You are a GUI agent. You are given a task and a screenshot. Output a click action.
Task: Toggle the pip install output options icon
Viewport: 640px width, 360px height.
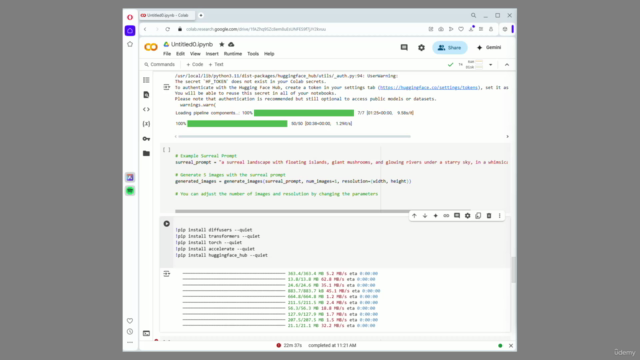tap(167, 273)
